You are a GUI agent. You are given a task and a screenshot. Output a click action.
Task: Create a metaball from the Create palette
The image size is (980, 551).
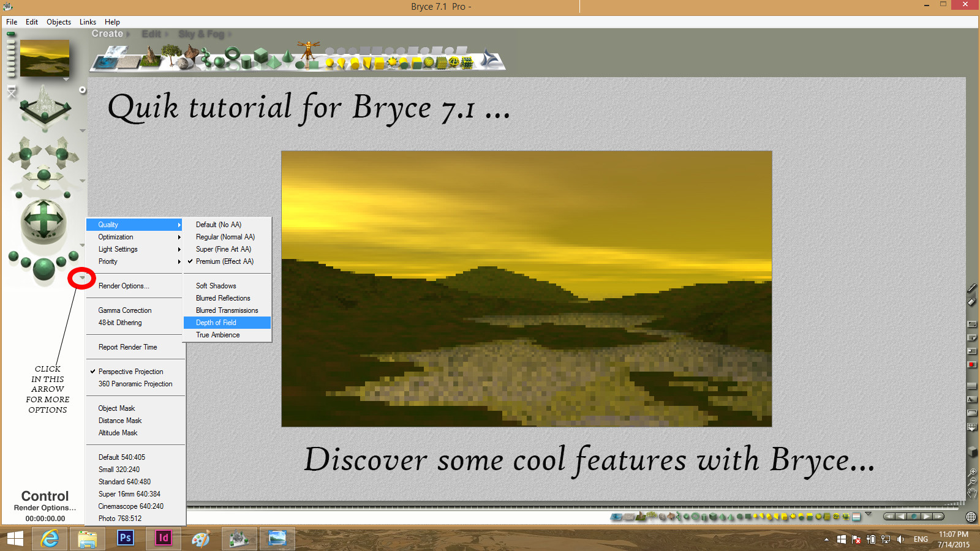pos(206,57)
